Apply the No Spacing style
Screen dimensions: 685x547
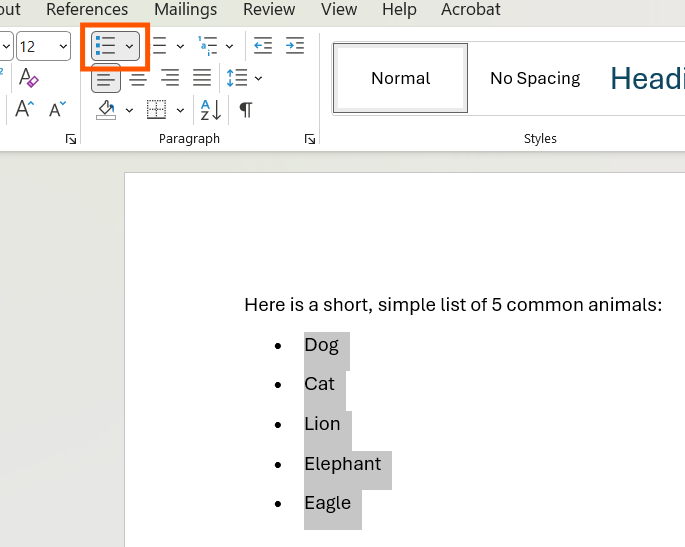click(x=535, y=78)
